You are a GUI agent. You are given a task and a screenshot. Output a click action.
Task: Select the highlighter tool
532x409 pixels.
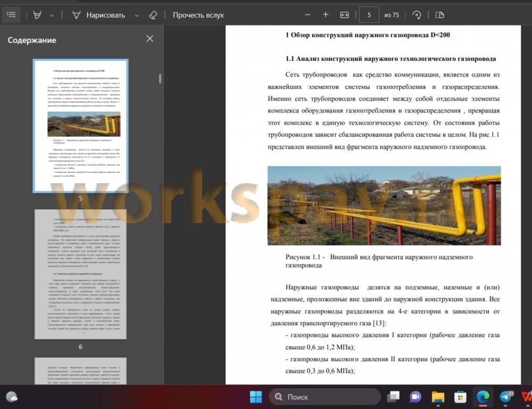point(37,15)
